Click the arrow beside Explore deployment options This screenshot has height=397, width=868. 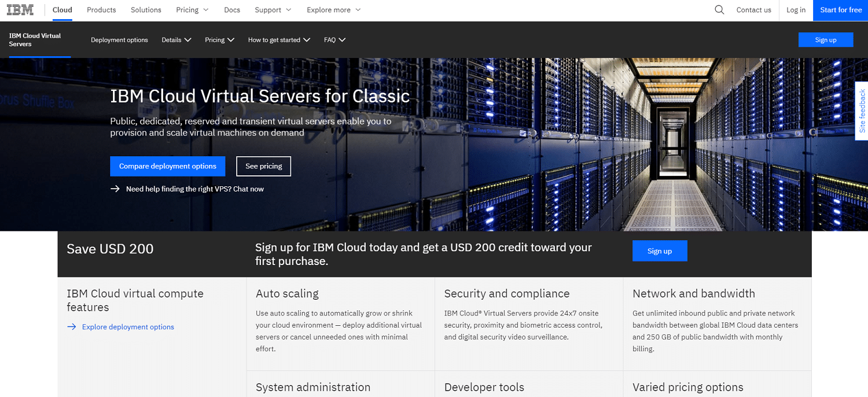(x=71, y=326)
